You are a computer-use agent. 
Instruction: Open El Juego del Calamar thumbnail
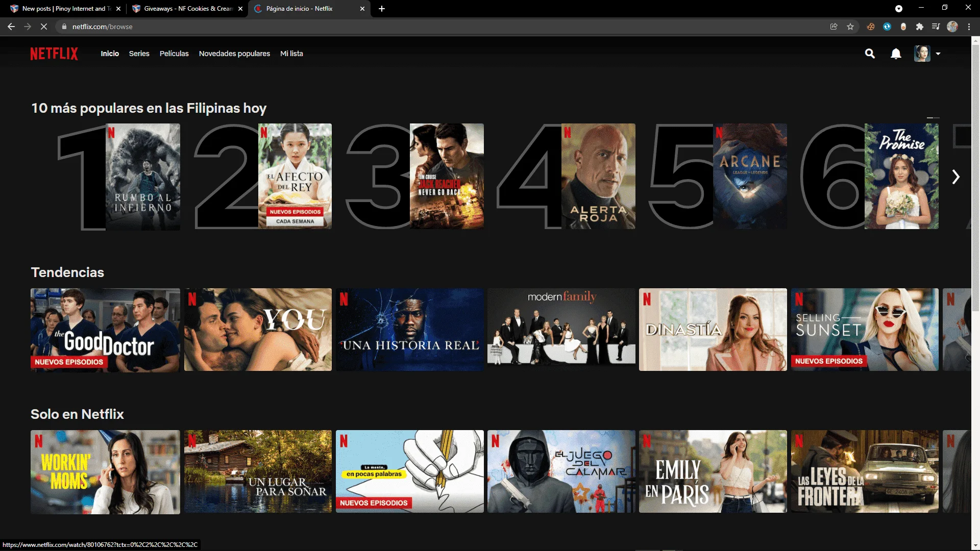561,471
